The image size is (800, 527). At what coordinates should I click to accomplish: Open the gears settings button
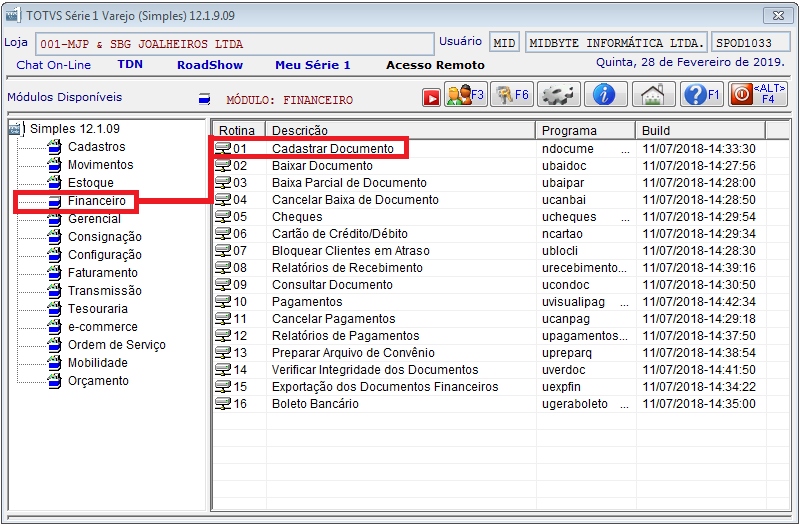[x=558, y=94]
